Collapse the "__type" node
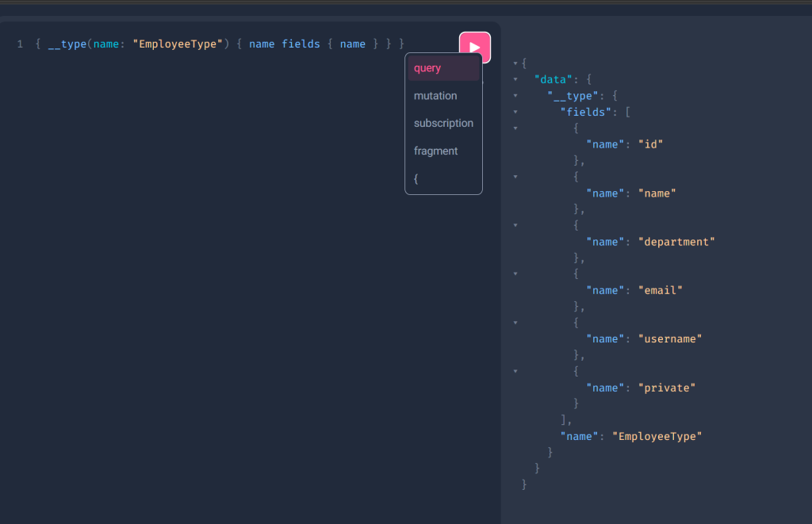This screenshot has height=524, width=812. tap(515, 96)
